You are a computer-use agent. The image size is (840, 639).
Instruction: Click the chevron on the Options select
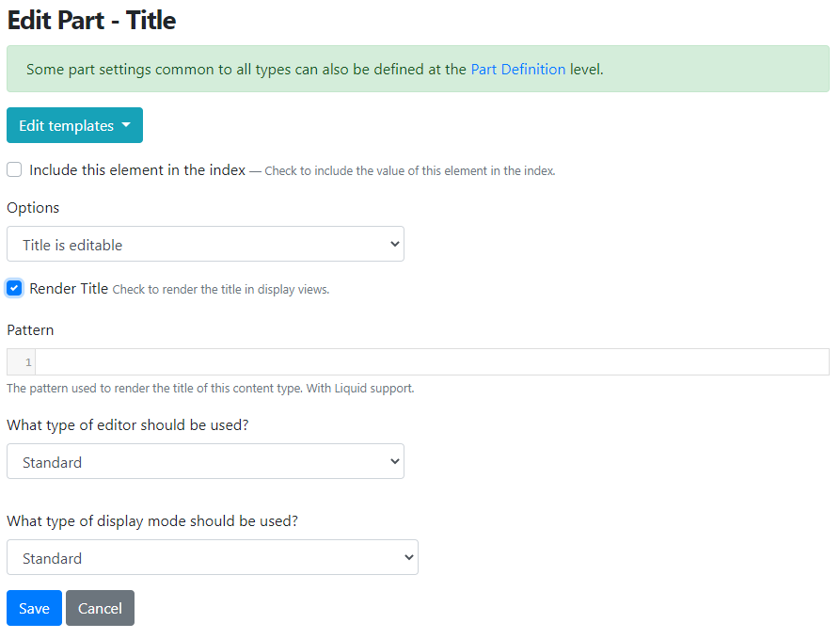395,245
